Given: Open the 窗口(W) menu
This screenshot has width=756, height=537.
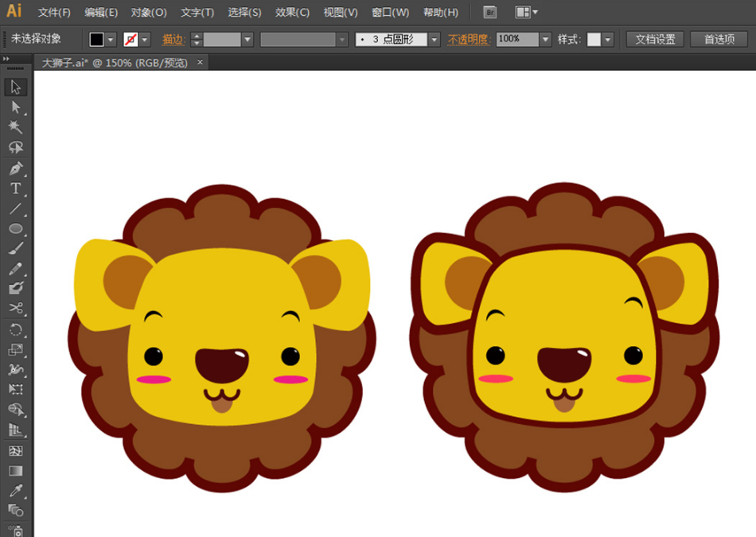Looking at the screenshot, I should [390, 13].
